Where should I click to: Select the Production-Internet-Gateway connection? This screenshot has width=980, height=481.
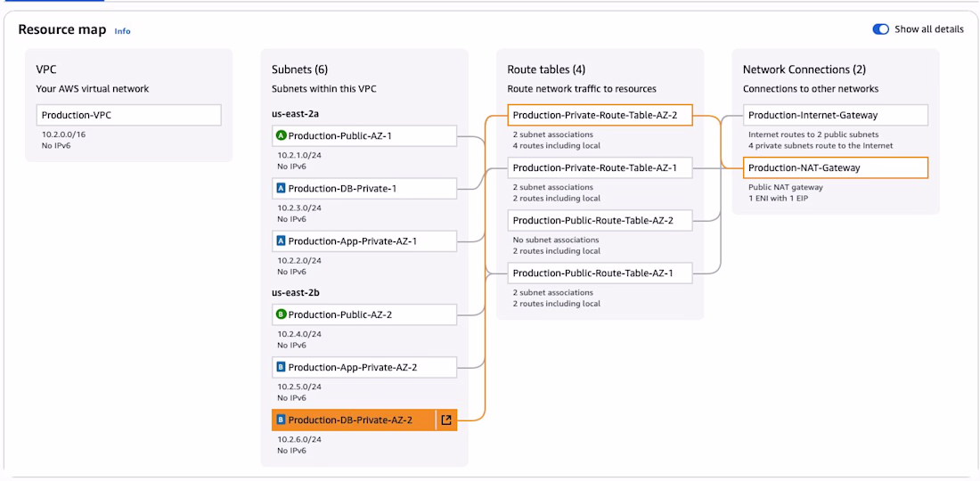835,115
